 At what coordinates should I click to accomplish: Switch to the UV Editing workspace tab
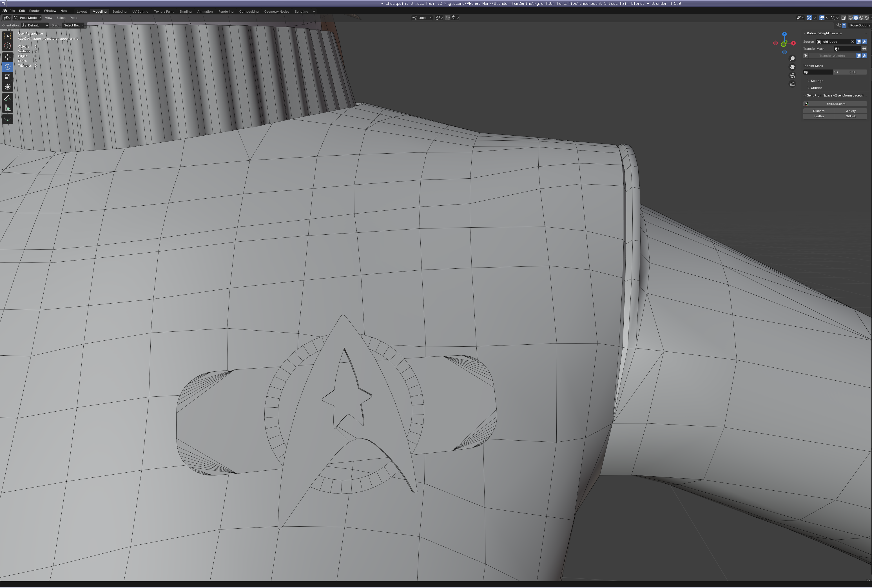pos(140,12)
